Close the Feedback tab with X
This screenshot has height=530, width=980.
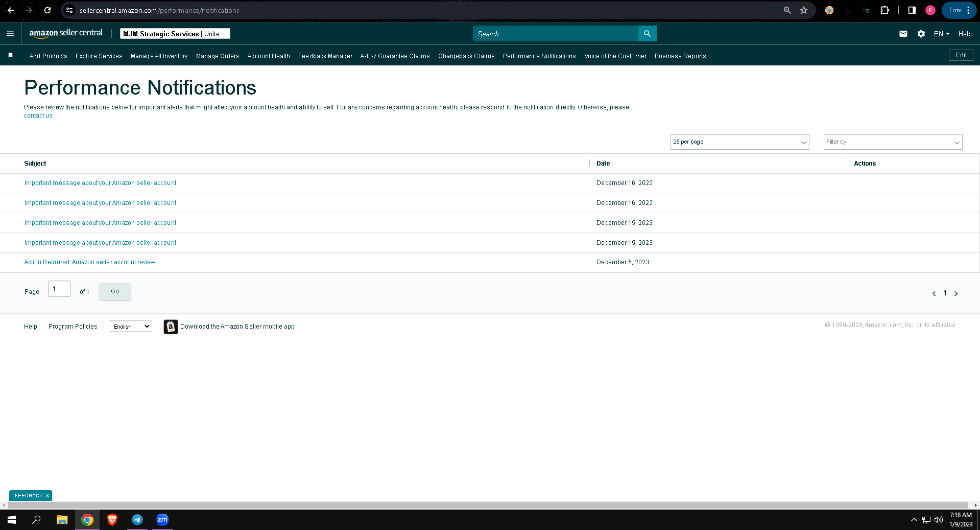[47, 496]
